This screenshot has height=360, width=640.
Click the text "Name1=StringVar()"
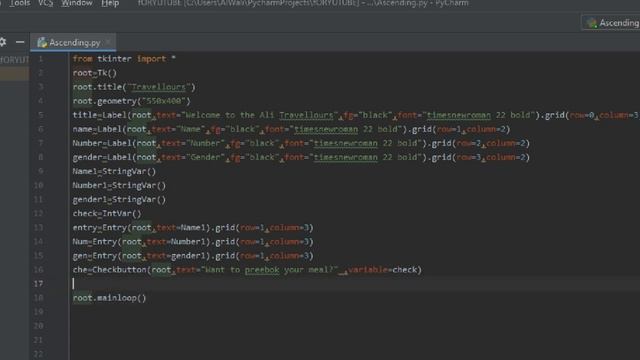pyautogui.click(x=114, y=171)
